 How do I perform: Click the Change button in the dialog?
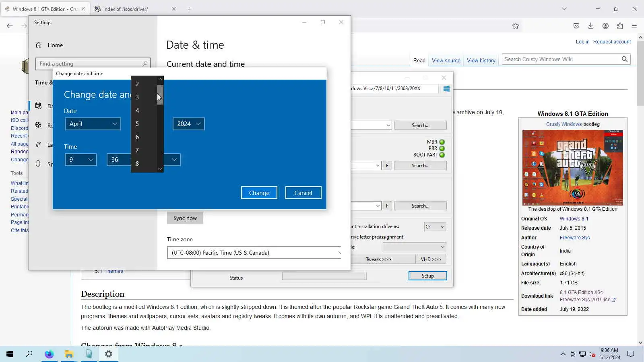(x=259, y=193)
